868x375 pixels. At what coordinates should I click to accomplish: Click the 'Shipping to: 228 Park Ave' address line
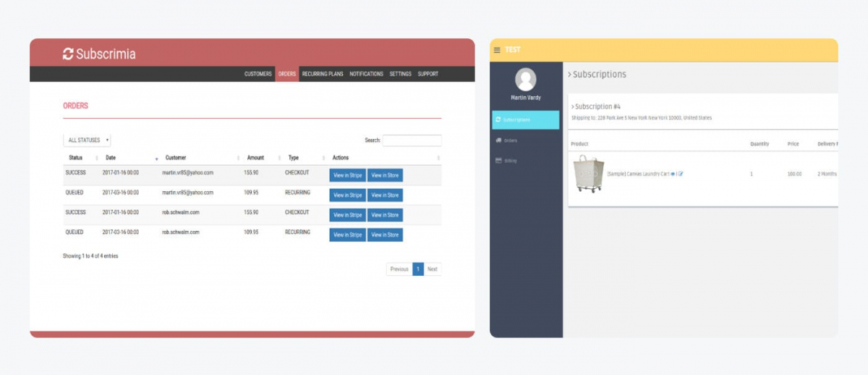641,117
